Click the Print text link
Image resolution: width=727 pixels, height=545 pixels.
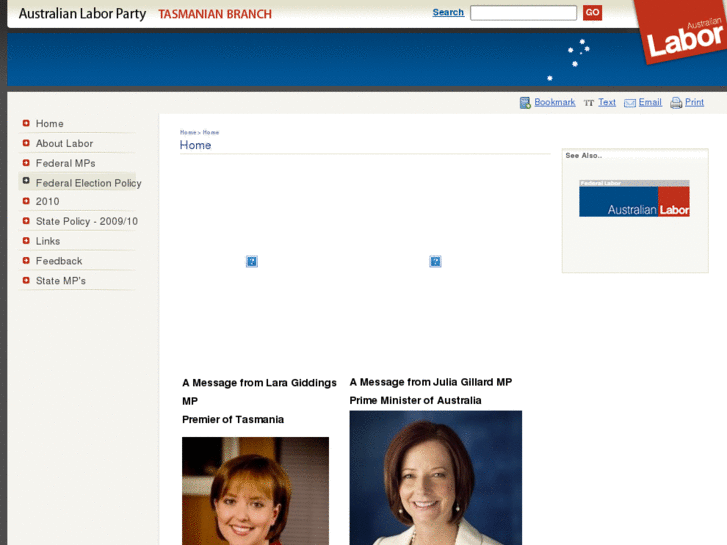[694, 103]
